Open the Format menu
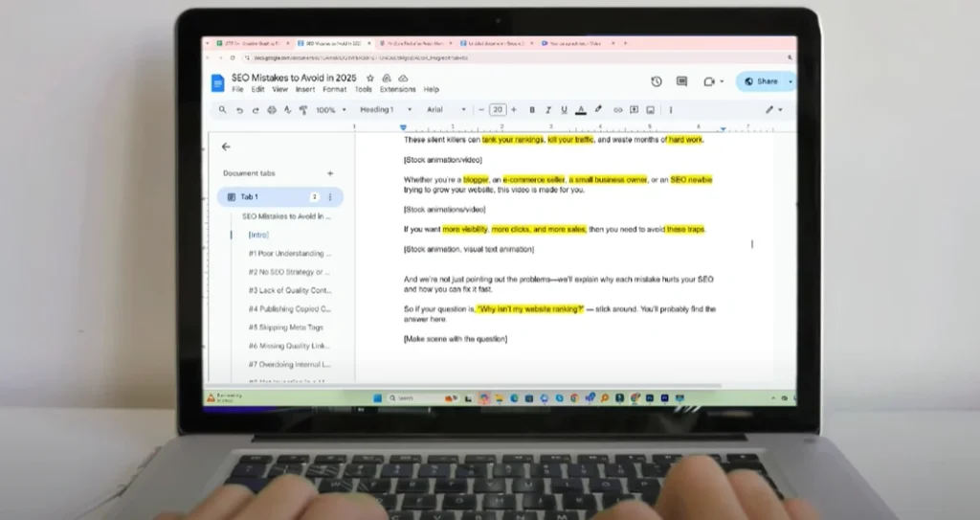 (334, 89)
